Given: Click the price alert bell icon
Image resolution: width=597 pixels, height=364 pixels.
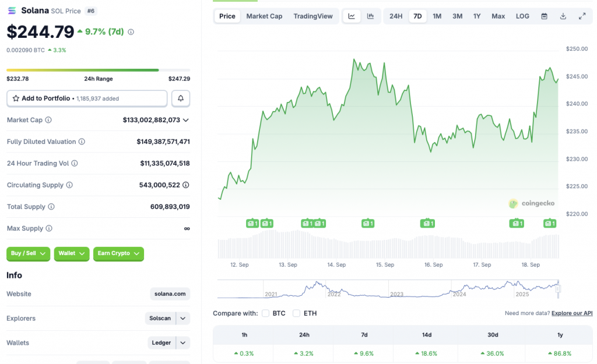Looking at the screenshot, I should [x=181, y=98].
